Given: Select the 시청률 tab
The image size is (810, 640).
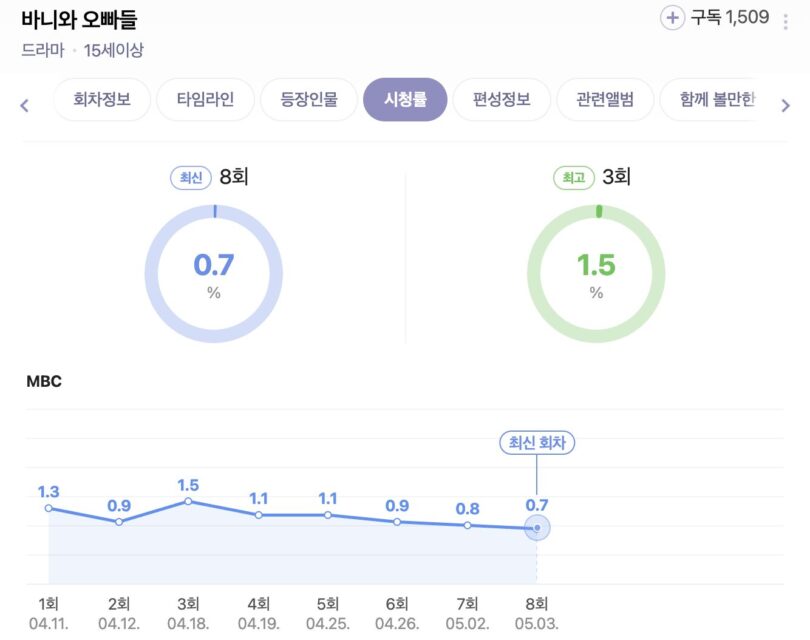Looking at the screenshot, I should (405, 100).
